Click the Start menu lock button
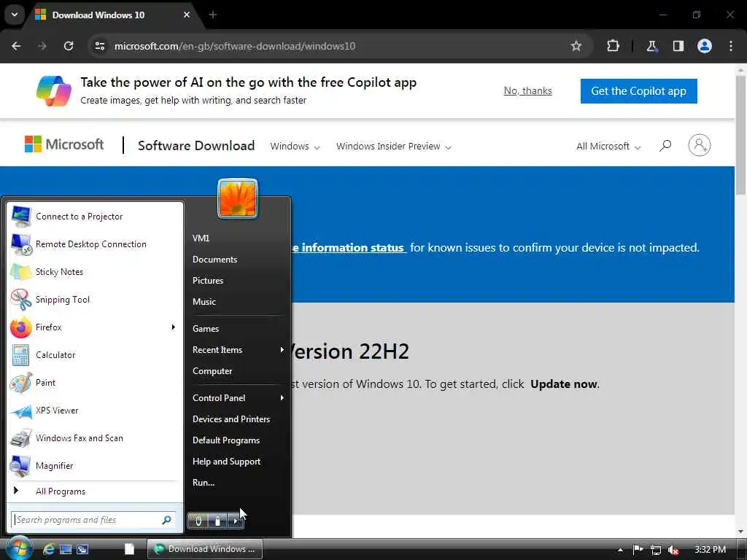747x560 pixels. [x=217, y=521]
